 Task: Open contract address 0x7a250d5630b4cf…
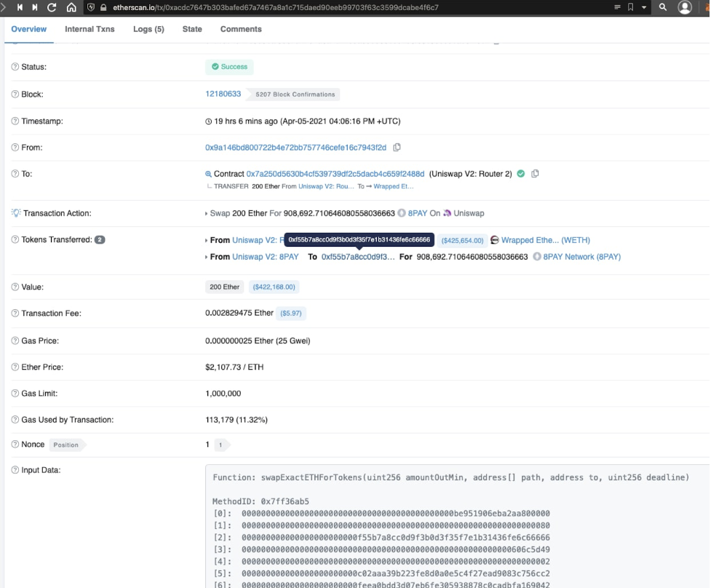[x=335, y=174]
